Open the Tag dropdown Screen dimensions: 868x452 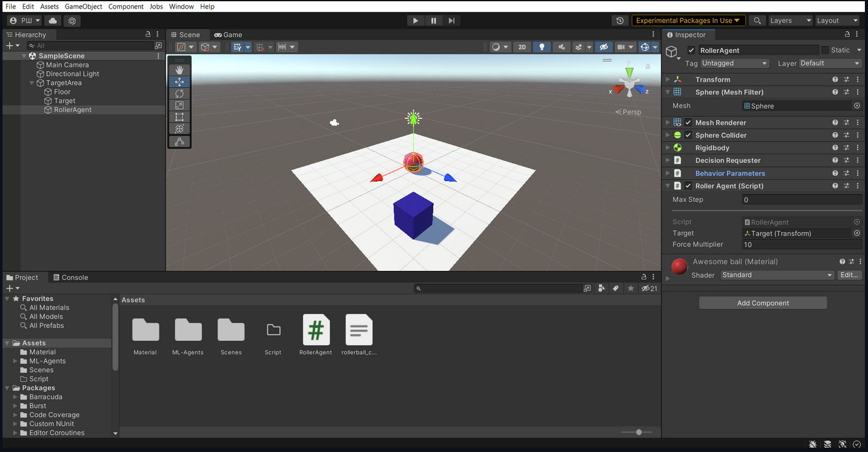click(x=734, y=63)
